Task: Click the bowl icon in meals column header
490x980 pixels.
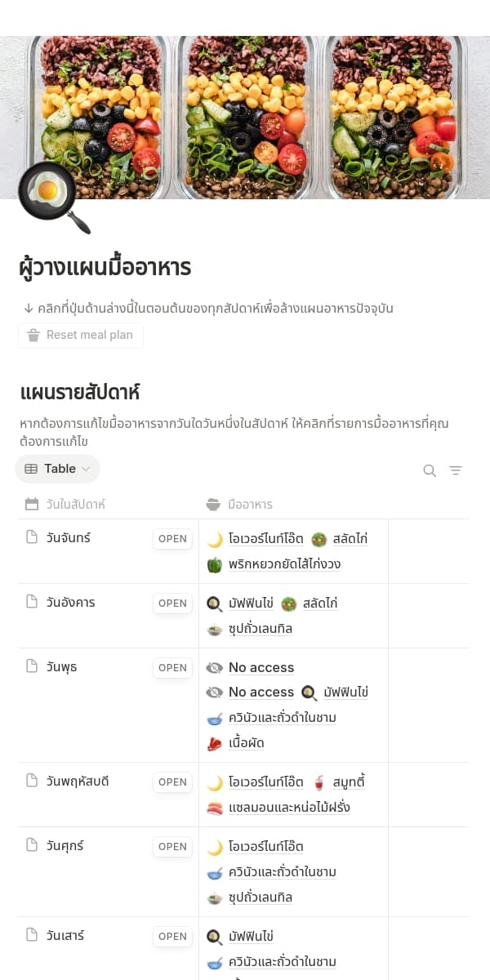Action: (x=213, y=505)
